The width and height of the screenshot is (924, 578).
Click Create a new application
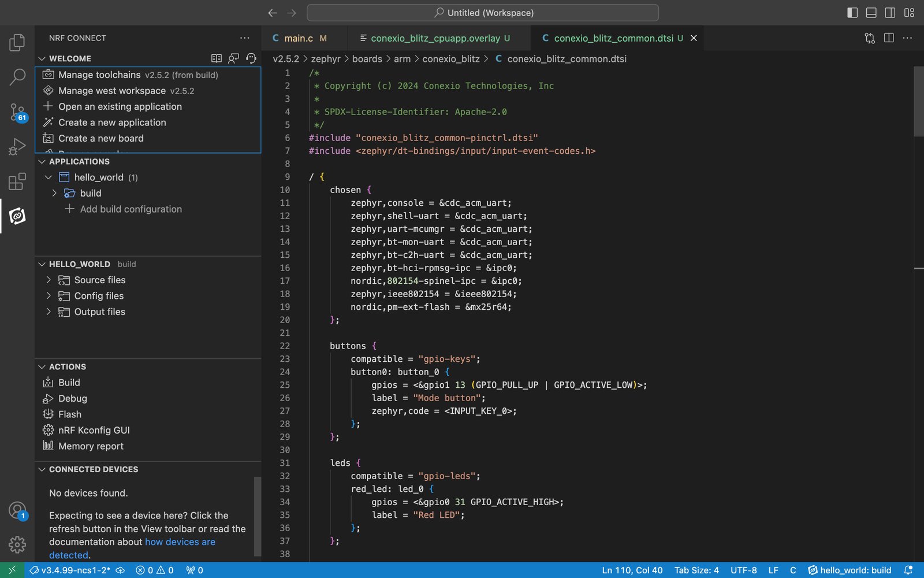(148, 123)
